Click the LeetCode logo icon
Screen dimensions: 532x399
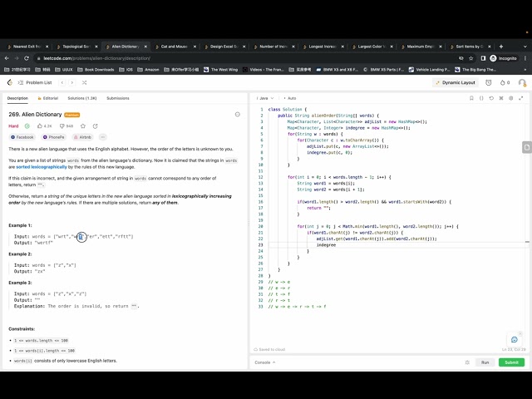tap(10, 82)
